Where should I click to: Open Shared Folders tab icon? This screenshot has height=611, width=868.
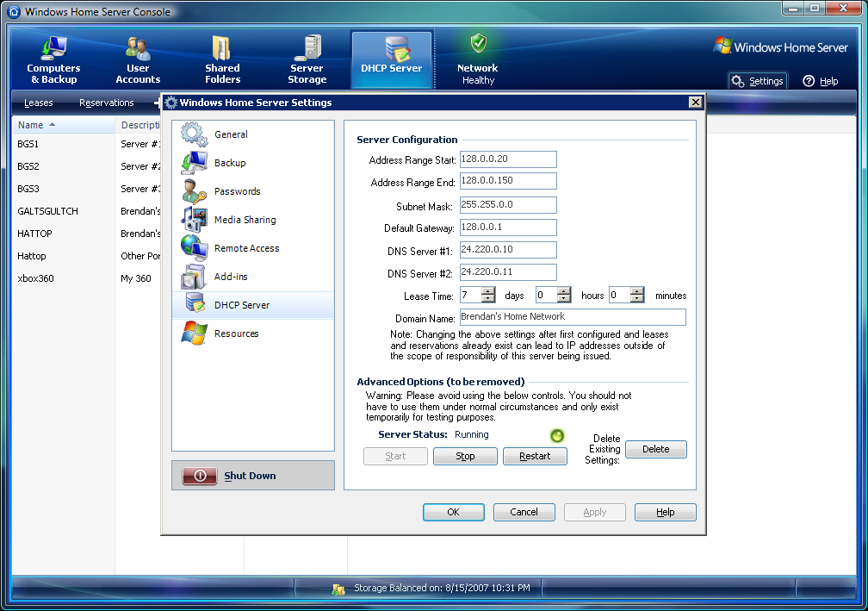222,47
